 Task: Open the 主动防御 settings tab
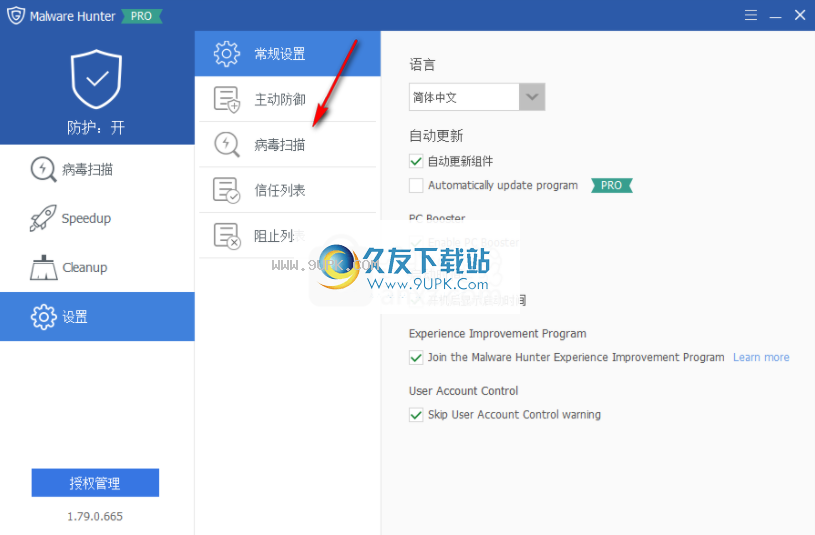click(287, 99)
